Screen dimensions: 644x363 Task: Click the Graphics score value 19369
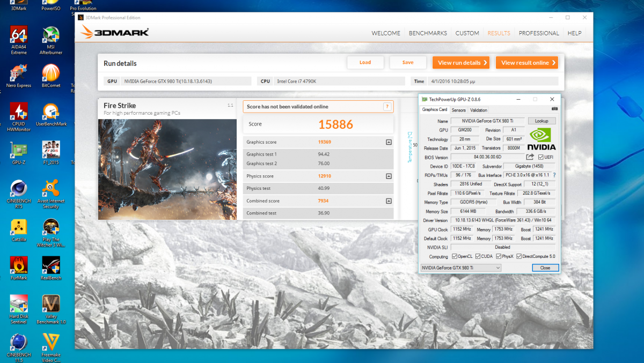pos(324,142)
